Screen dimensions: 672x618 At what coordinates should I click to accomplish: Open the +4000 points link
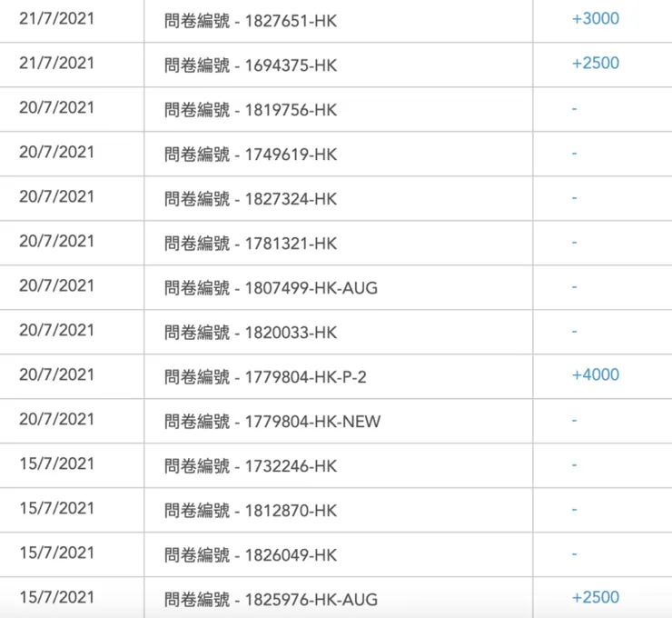click(x=596, y=375)
